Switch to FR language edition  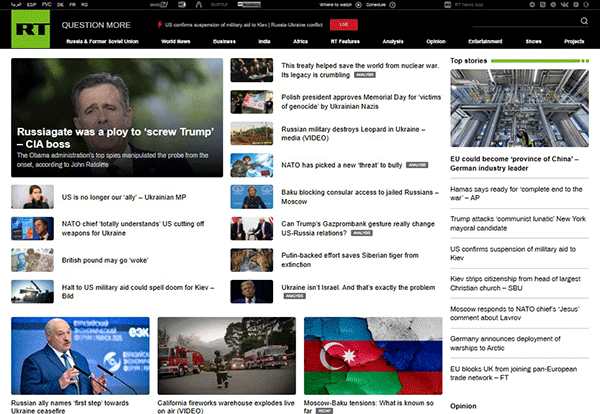click(72, 5)
